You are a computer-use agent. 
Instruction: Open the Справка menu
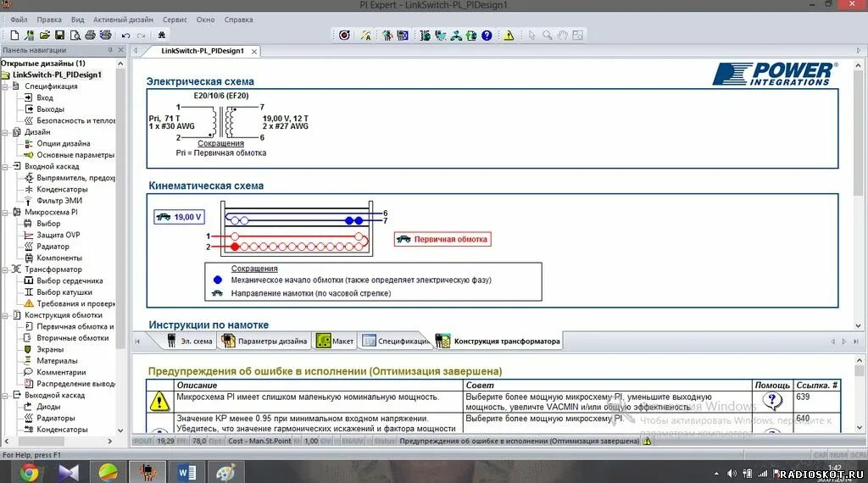click(x=238, y=19)
